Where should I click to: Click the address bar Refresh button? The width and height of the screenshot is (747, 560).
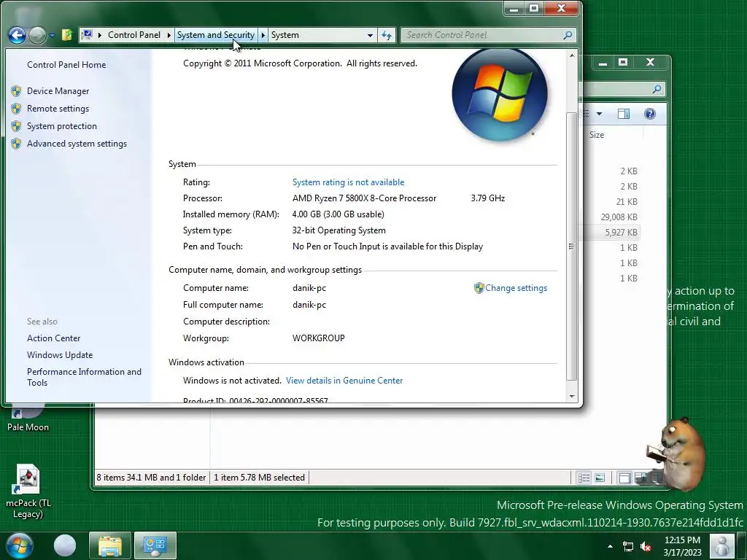click(x=387, y=35)
